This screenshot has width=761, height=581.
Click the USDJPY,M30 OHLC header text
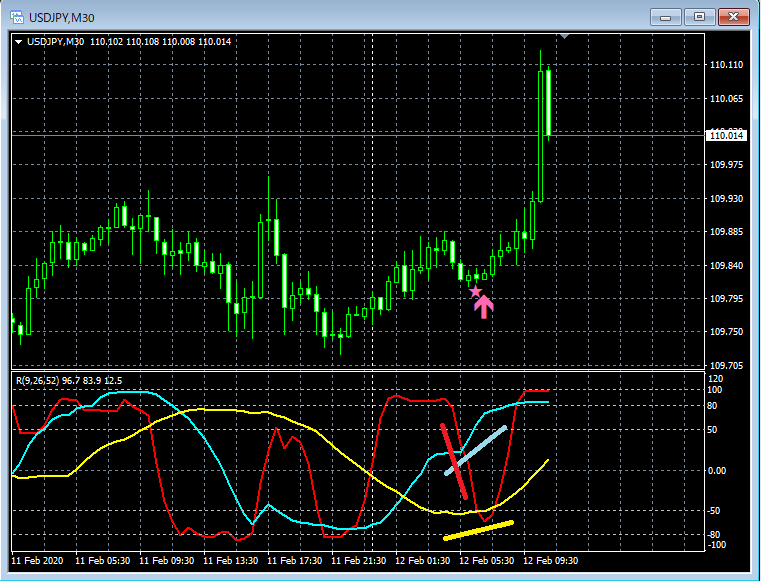pos(129,42)
